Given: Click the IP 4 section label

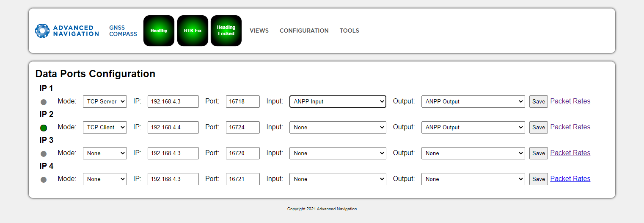Looking at the screenshot, I should (47, 166).
